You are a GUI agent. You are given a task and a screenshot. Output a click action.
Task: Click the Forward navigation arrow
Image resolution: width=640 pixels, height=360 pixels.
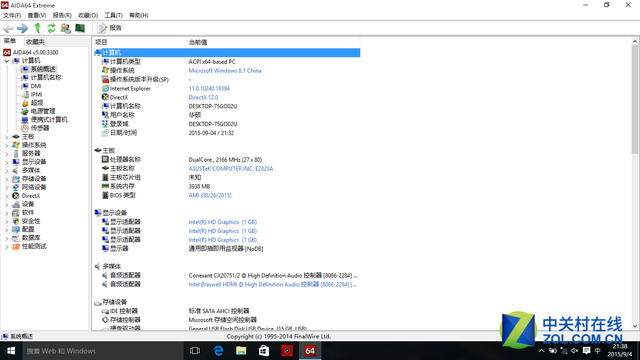22,28
